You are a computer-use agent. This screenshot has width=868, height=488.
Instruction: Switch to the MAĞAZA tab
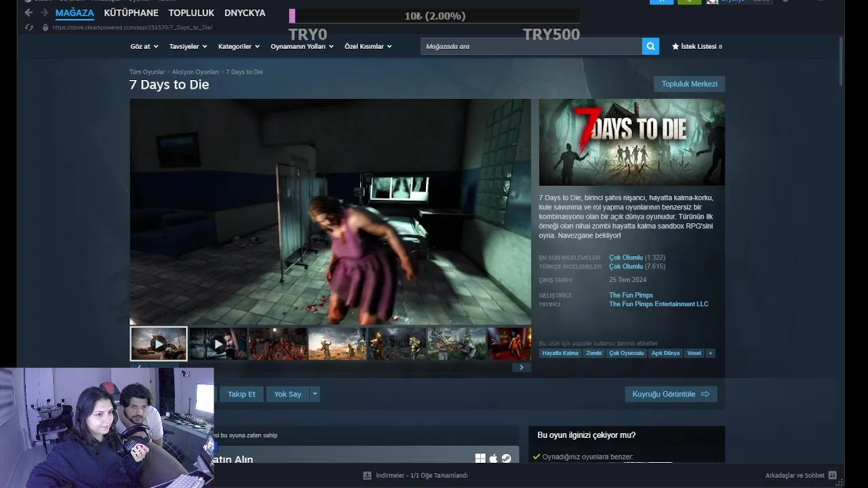point(75,13)
